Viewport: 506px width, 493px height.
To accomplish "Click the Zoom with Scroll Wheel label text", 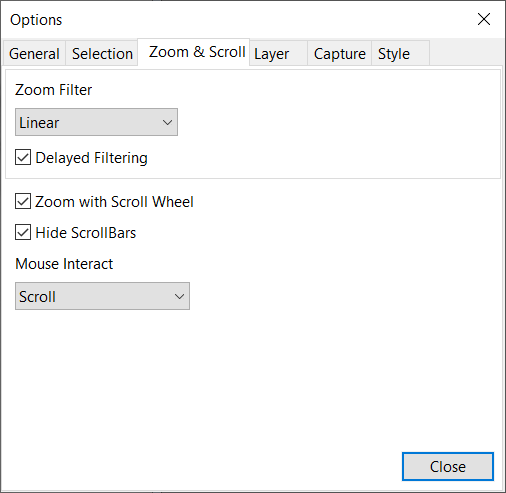I will [114, 202].
